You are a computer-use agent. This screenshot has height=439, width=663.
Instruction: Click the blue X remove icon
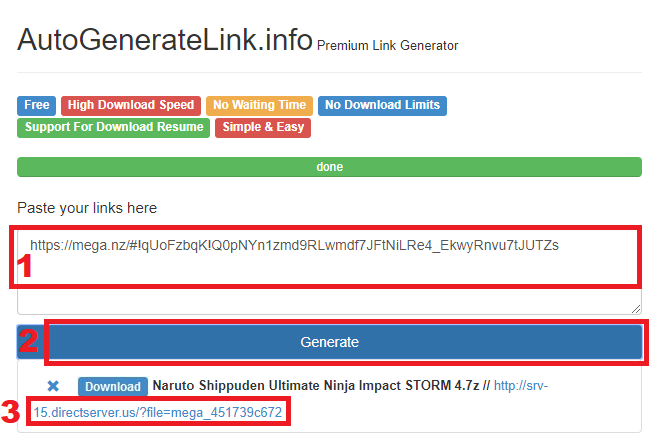click(53, 386)
